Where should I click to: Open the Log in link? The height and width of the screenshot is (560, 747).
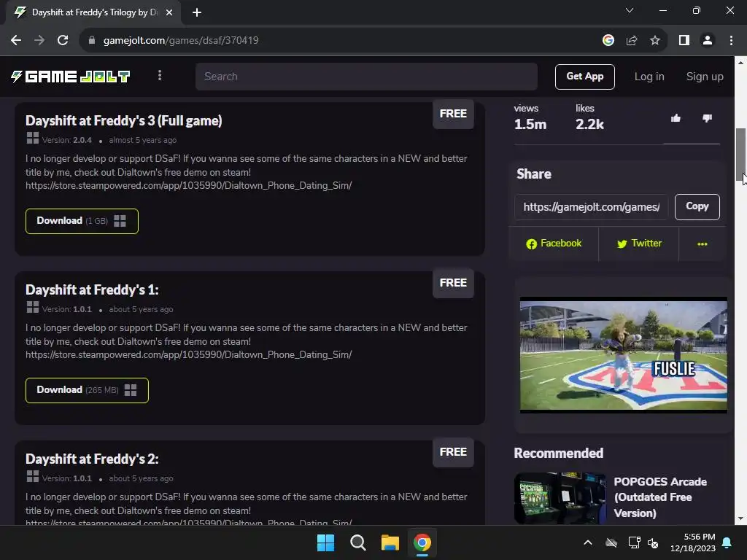pos(649,77)
